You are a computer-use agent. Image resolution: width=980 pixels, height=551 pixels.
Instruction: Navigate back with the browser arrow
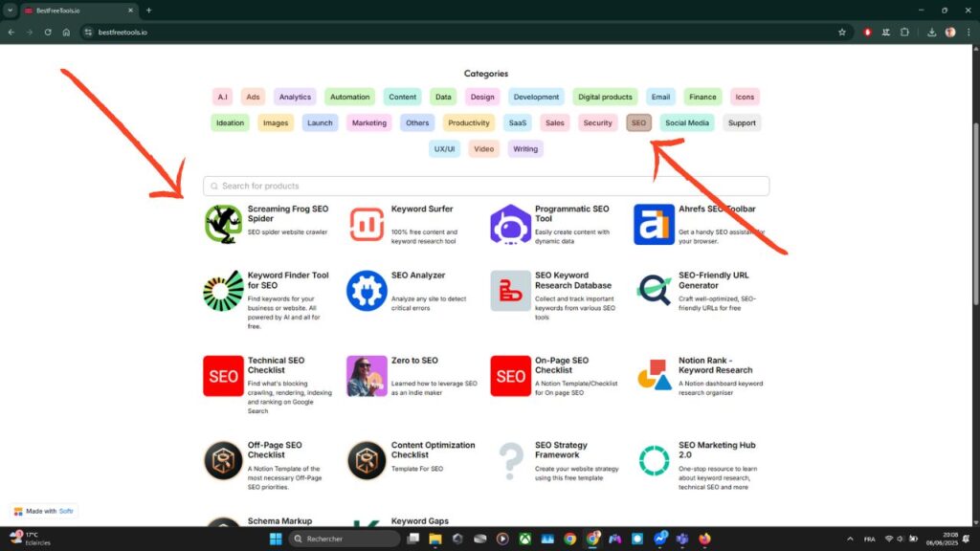pyautogui.click(x=11, y=32)
